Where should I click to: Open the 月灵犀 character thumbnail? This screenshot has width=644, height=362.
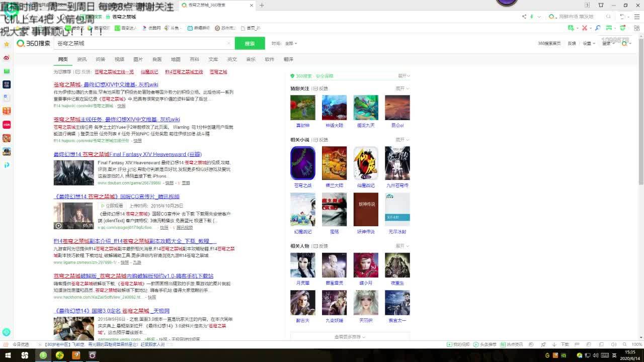coord(303,265)
